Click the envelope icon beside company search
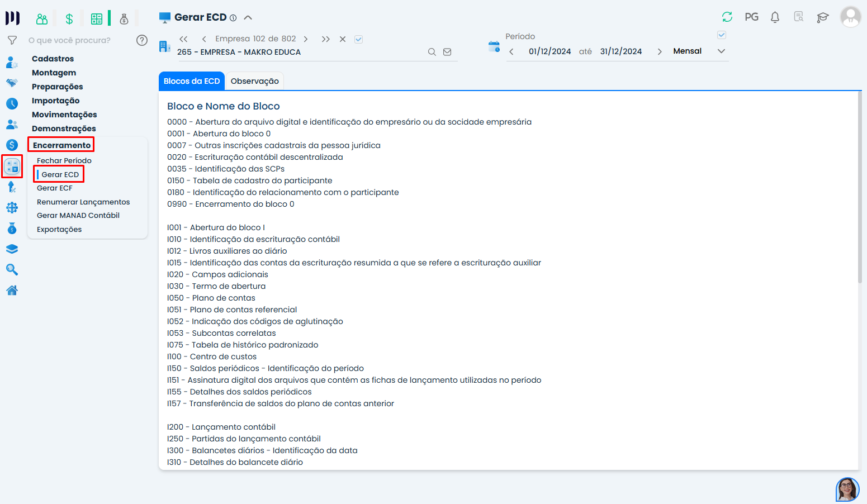Image resolution: width=867 pixels, height=504 pixels. pyautogui.click(x=447, y=51)
